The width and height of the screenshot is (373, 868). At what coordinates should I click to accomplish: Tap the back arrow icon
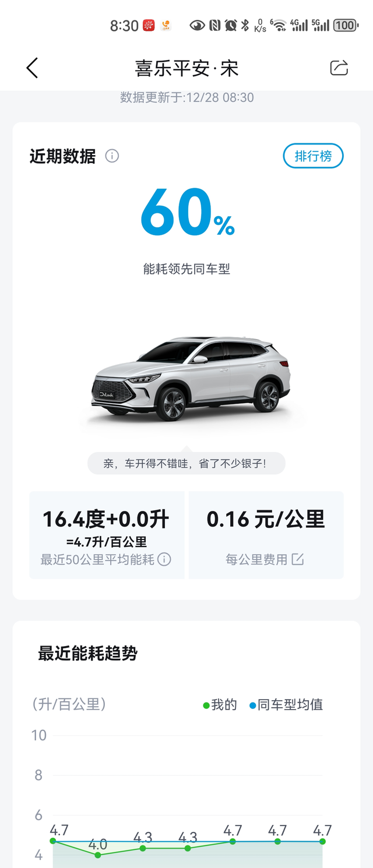pyautogui.click(x=32, y=68)
